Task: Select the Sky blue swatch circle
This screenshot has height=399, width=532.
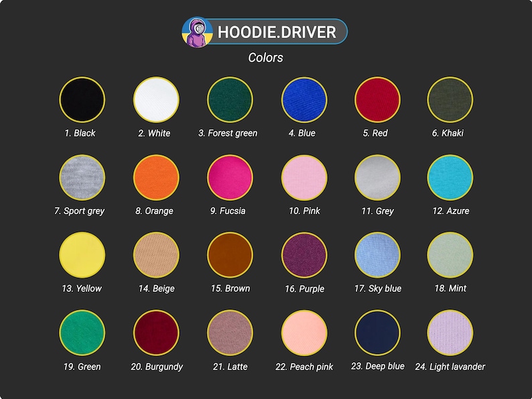Action: coord(377,255)
